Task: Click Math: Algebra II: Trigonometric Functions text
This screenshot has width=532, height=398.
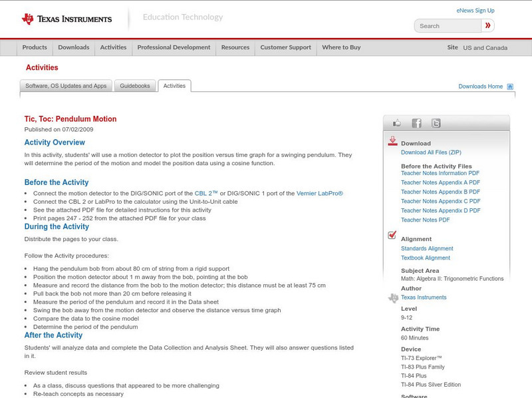Action: pyautogui.click(x=452, y=279)
